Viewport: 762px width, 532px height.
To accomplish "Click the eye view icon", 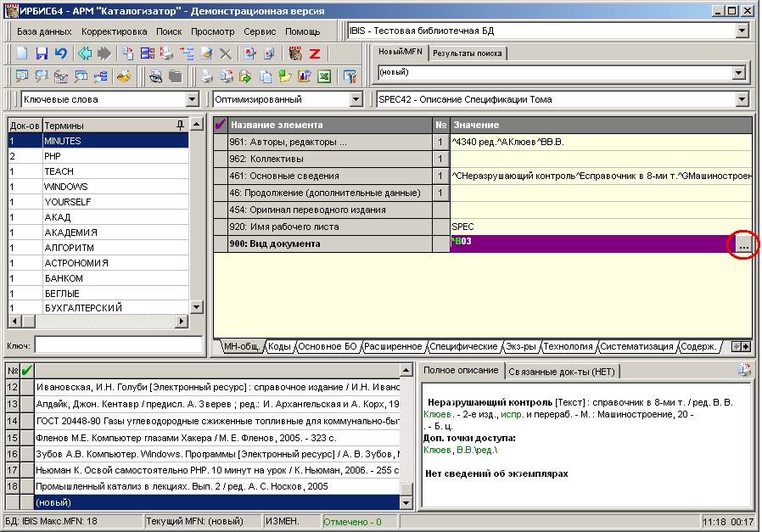I will point(155,76).
